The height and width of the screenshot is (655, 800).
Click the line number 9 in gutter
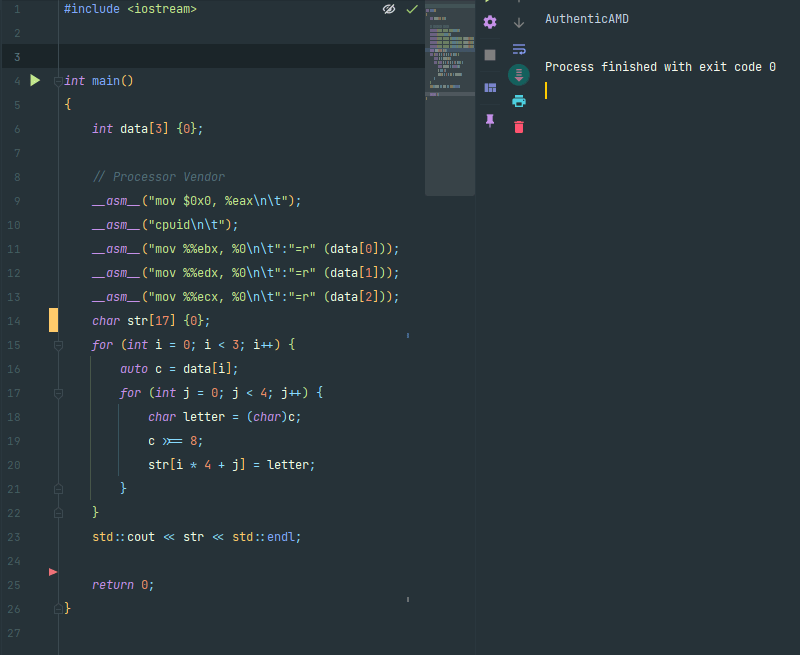click(x=17, y=200)
